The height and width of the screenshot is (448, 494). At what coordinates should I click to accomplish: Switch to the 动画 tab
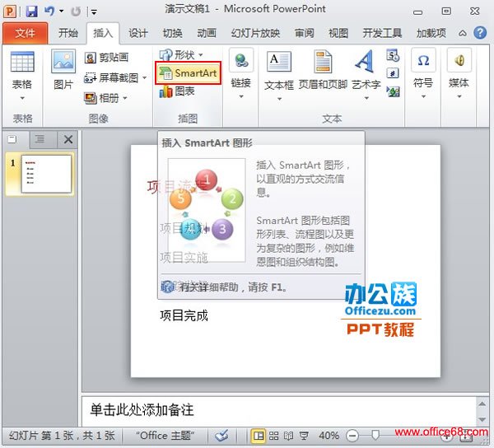tap(207, 33)
